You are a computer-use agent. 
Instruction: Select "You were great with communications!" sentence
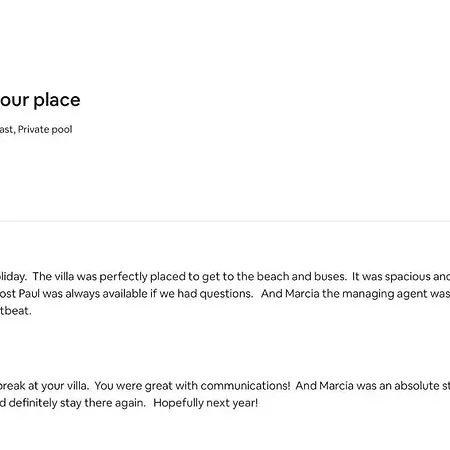pyautogui.click(x=192, y=386)
